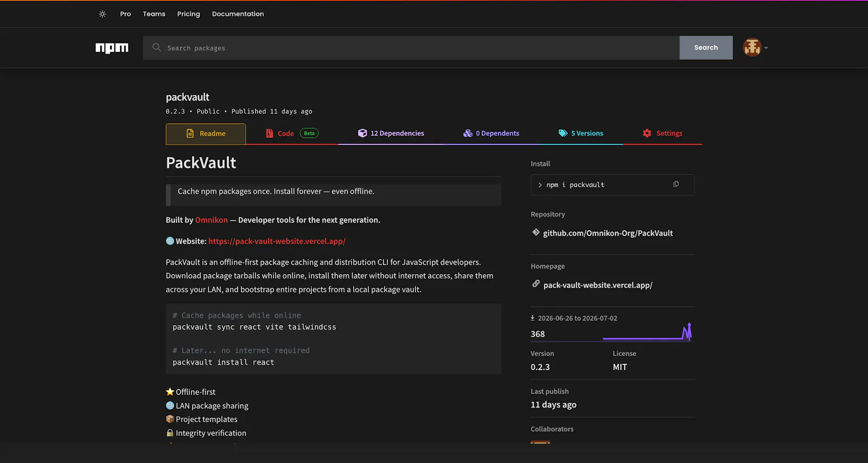Click the Integrity verification feature line
The width and height of the screenshot is (868, 463).
(206, 433)
